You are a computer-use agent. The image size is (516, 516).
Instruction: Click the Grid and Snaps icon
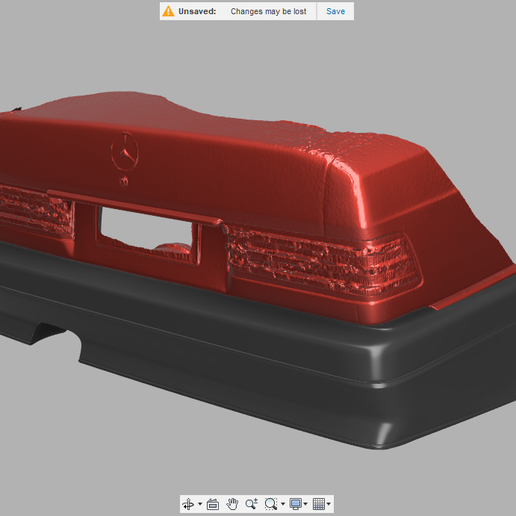(319, 504)
